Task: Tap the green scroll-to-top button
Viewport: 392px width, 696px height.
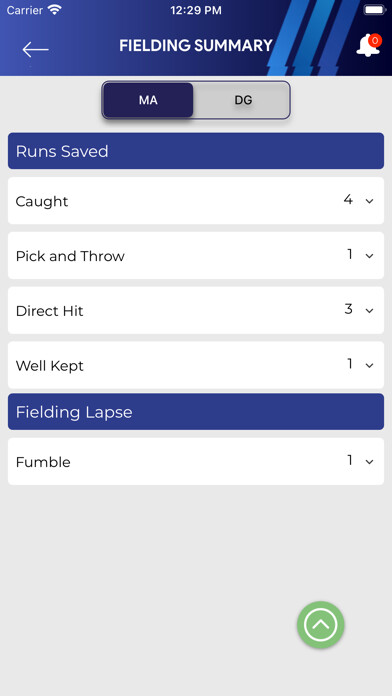Action: click(321, 625)
